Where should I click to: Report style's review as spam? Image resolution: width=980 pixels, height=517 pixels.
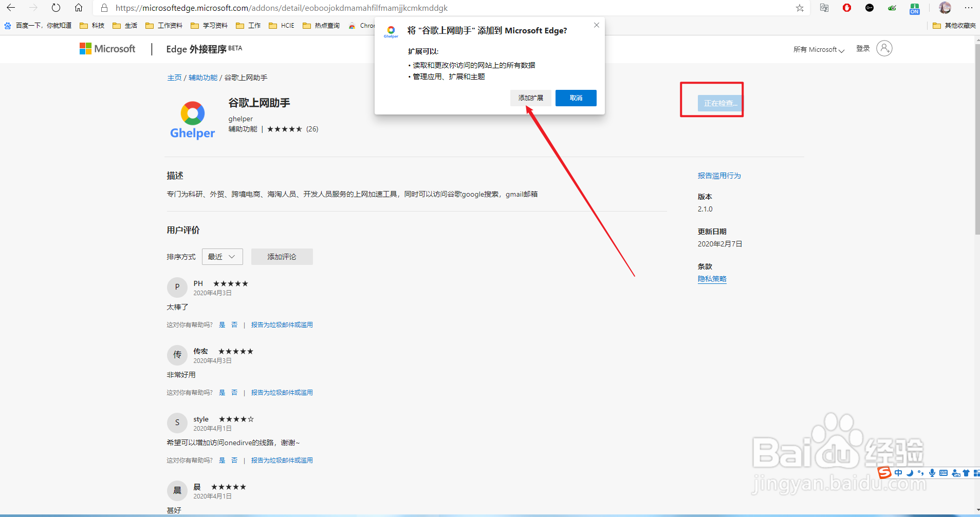(x=282, y=460)
